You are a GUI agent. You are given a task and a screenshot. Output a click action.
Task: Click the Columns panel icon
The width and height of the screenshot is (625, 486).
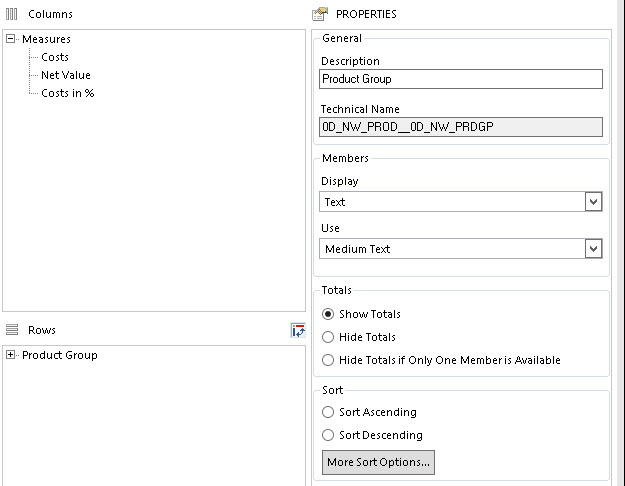[12, 14]
